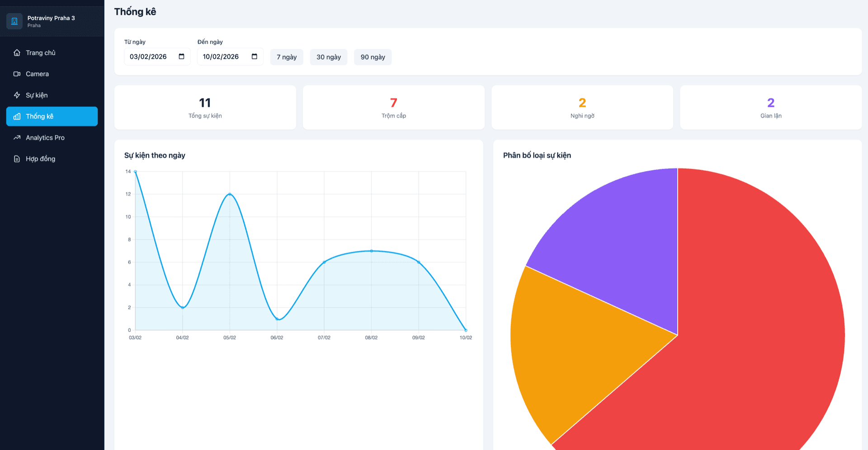Click the Gian lận count card
This screenshot has height=450, width=868.
coord(770,107)
